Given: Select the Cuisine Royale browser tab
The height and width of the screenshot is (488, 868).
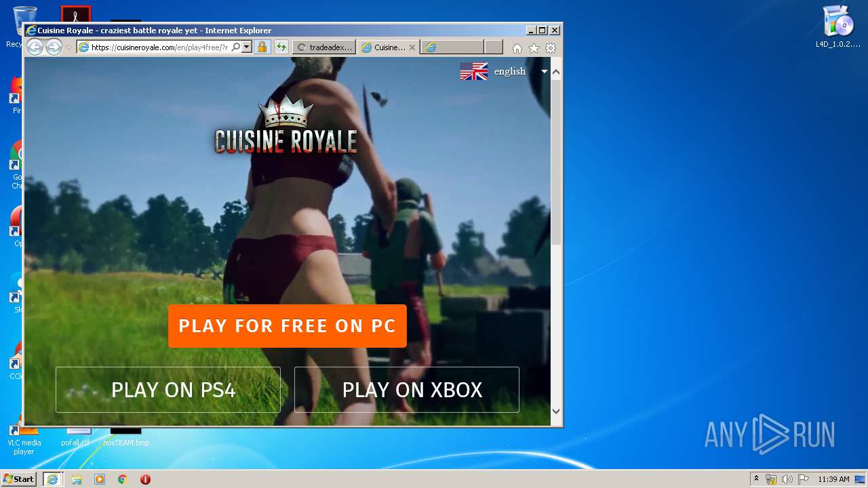Looking at the screenshot, I should coord(383,47).
